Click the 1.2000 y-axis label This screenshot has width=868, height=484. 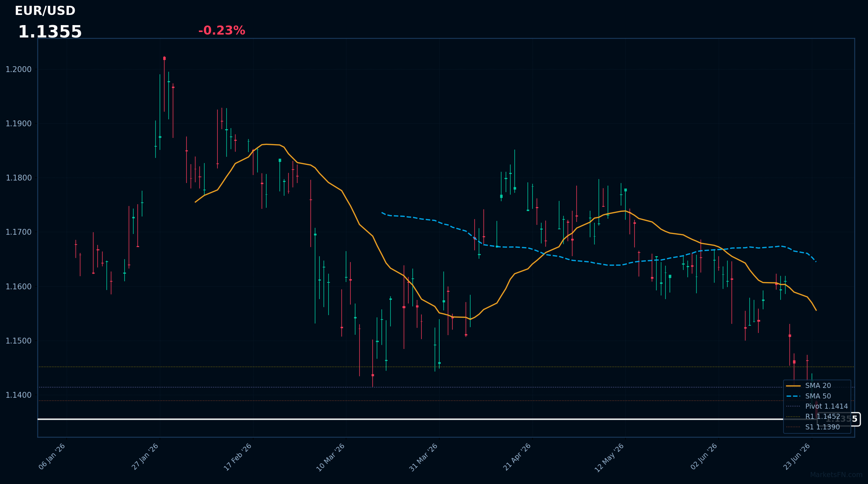(19, 70)
